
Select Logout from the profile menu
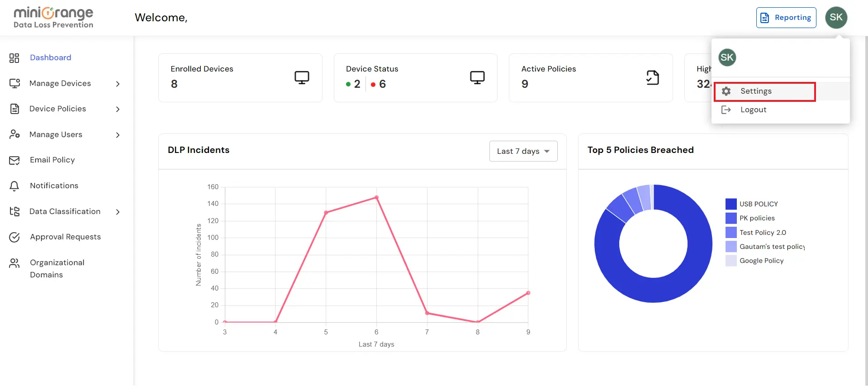pyautogui.click(x=780, y=110)
